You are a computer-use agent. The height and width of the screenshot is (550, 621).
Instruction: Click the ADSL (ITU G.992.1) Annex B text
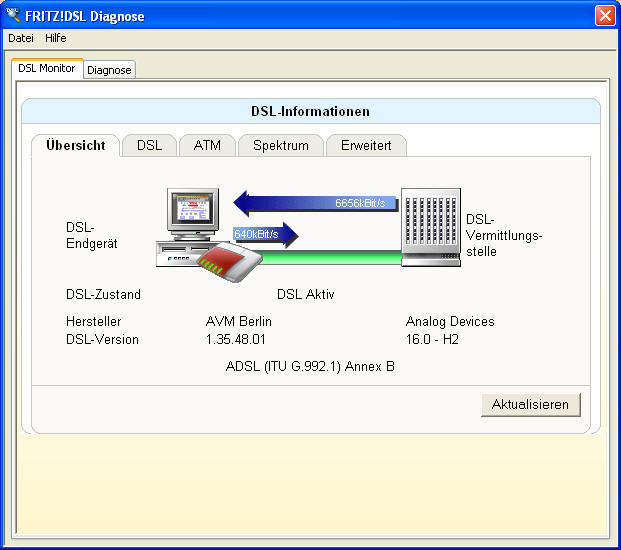click(310, 366)
